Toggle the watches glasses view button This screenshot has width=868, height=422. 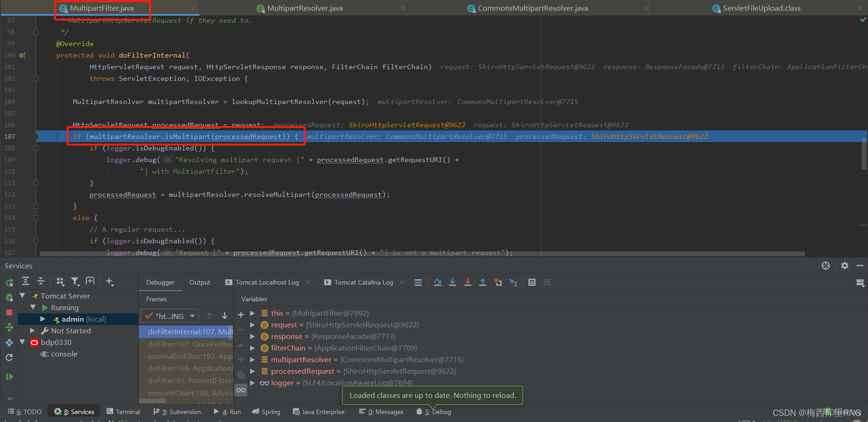(241, 390)
